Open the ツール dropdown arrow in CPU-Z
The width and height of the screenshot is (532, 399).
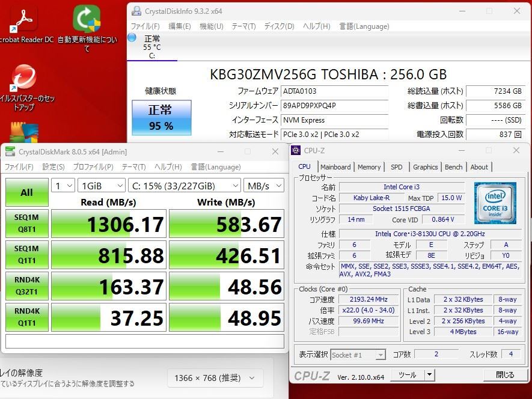430,374
